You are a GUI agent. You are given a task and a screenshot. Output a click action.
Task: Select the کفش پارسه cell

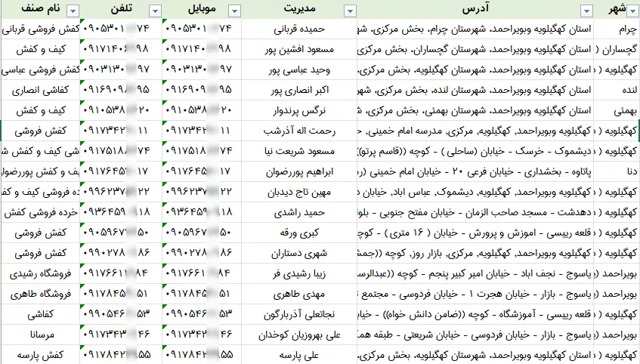point(40,355)
